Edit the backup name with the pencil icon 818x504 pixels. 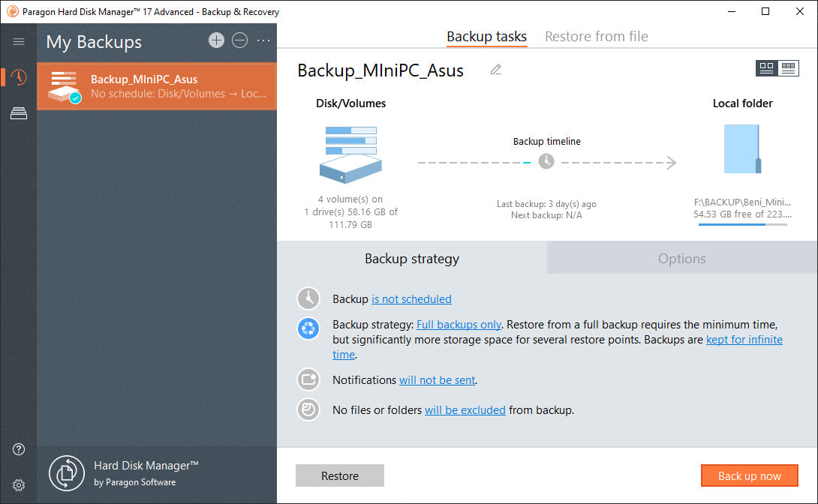click(x=496, y=69)
